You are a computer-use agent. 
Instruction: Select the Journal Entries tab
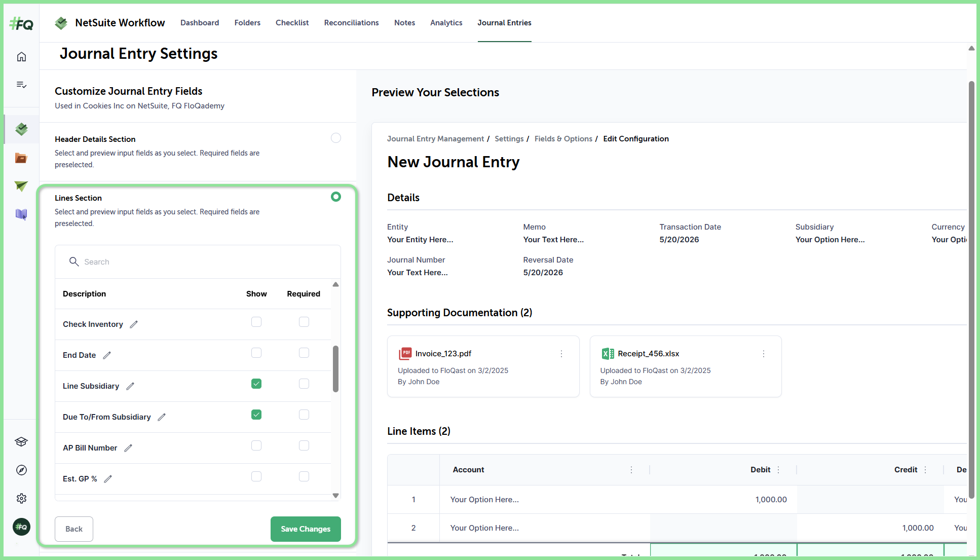(504, 23)
